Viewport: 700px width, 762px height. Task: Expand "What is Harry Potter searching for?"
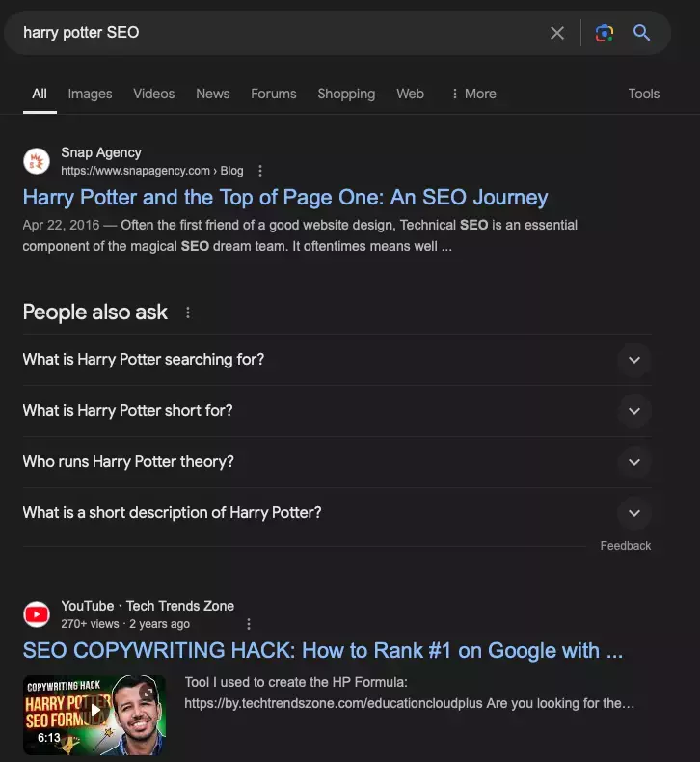633,360
